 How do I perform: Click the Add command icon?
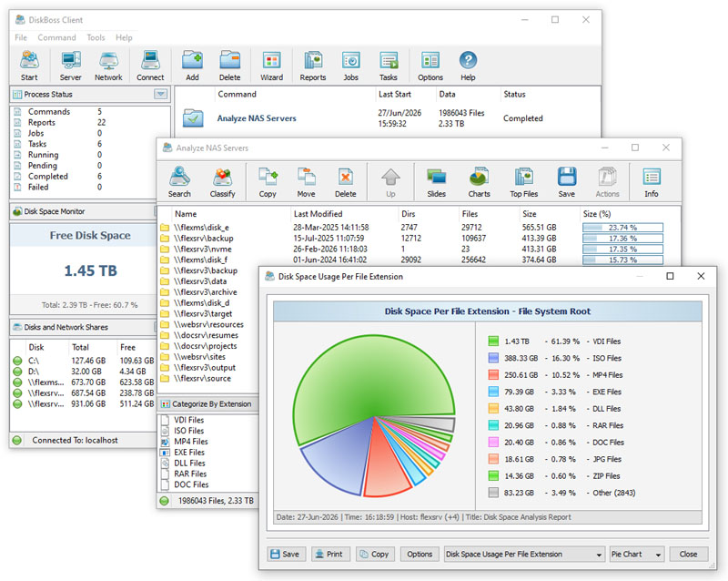pos(192,66)
